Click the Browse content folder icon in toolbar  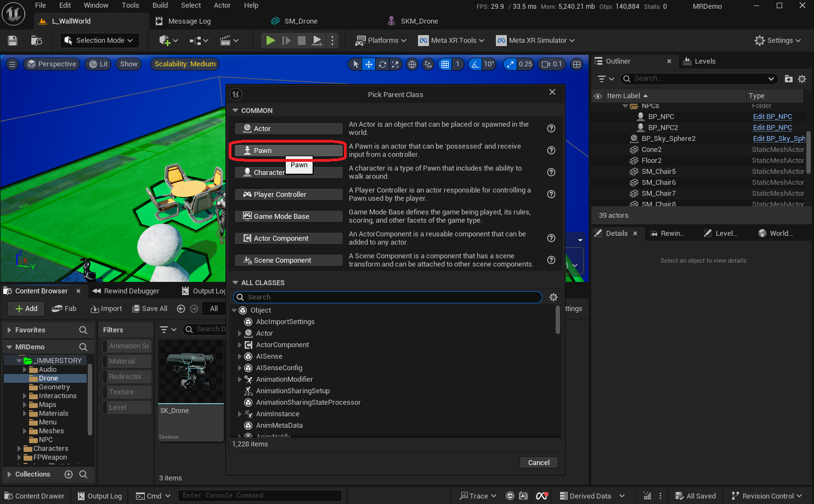point(37,41)
